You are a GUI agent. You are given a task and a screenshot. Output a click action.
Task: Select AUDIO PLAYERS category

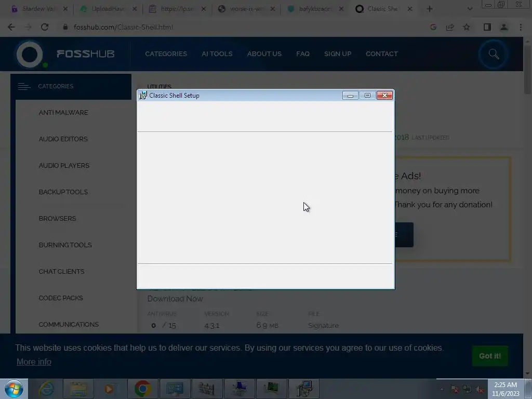(x=64, y=166)
